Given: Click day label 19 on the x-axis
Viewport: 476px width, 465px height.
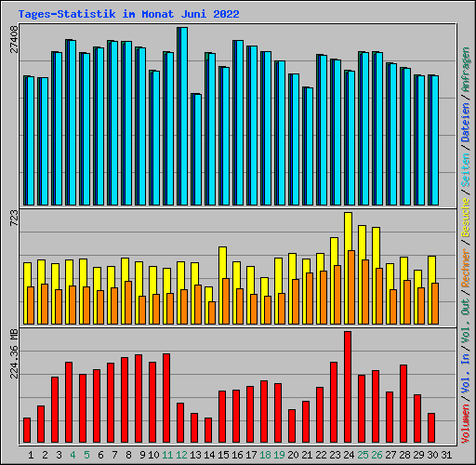Looking at the screenshot, I should click(x=279, y=455).
